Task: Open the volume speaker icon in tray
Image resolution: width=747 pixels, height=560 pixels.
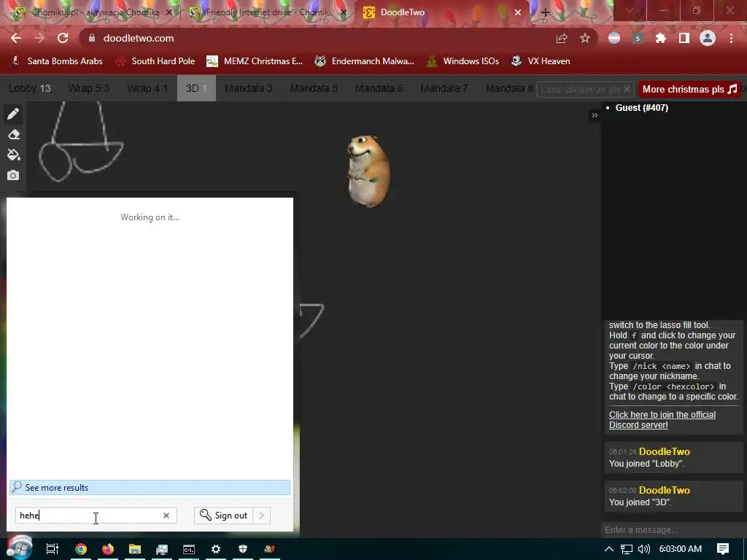Action: pos(643,549)
